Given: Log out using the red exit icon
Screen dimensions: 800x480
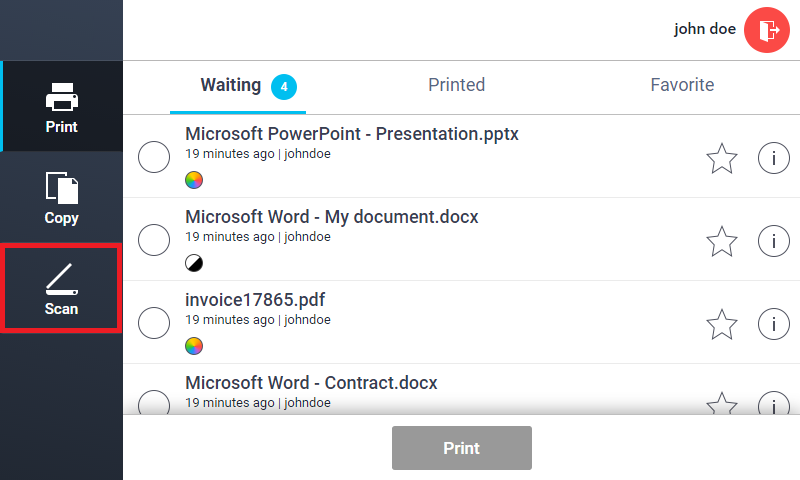Looking at the screenshot, I should coord(768,30).
